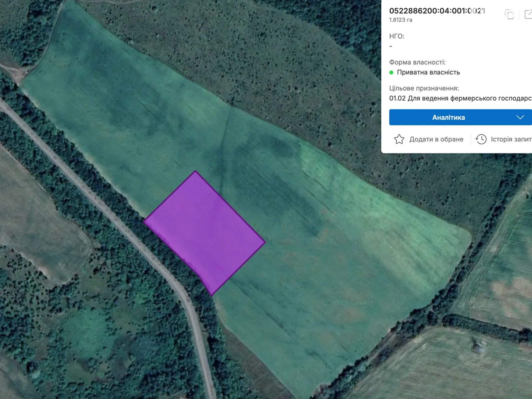Expand Аналітика using the chevron arrow

(520, 117)
